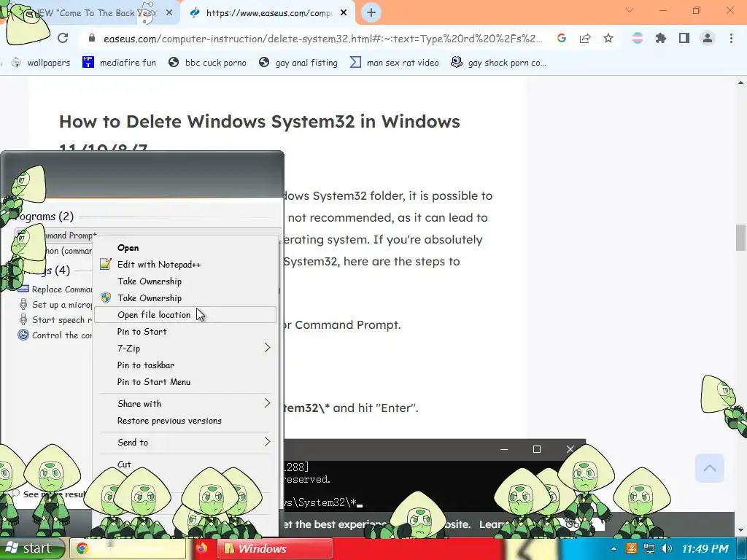Click the lock icon in address bar

(x=92, y=38)
